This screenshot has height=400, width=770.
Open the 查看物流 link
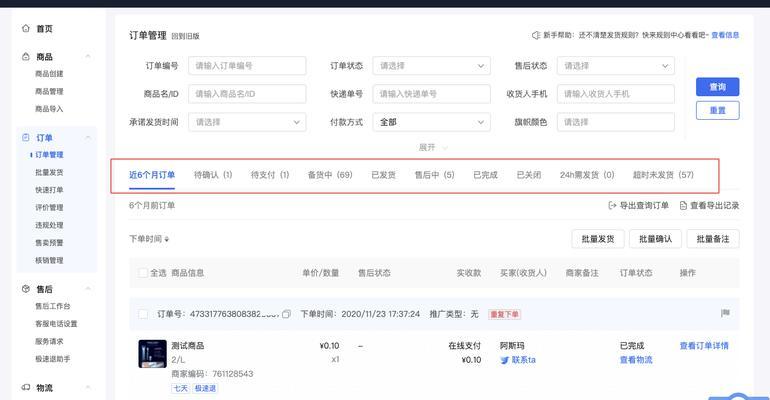(636, 360)
